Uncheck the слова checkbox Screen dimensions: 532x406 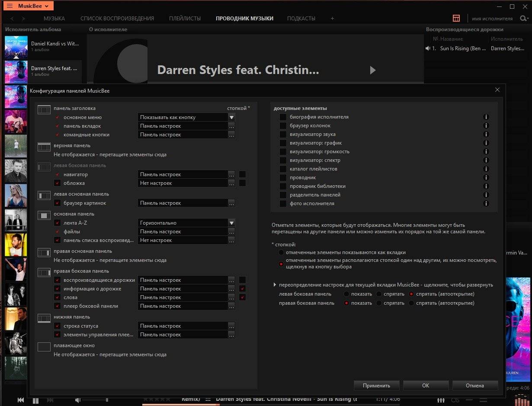coord(57,297)
